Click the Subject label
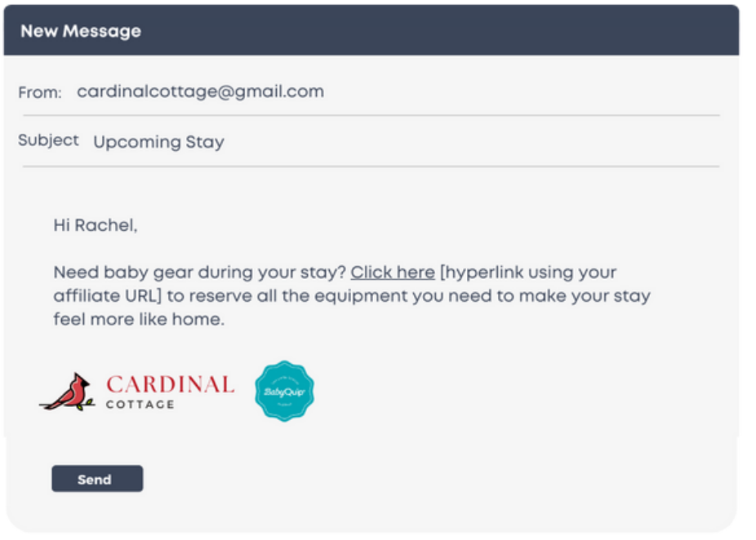This screenshot has height=540, width=756. tap(48, 140)
